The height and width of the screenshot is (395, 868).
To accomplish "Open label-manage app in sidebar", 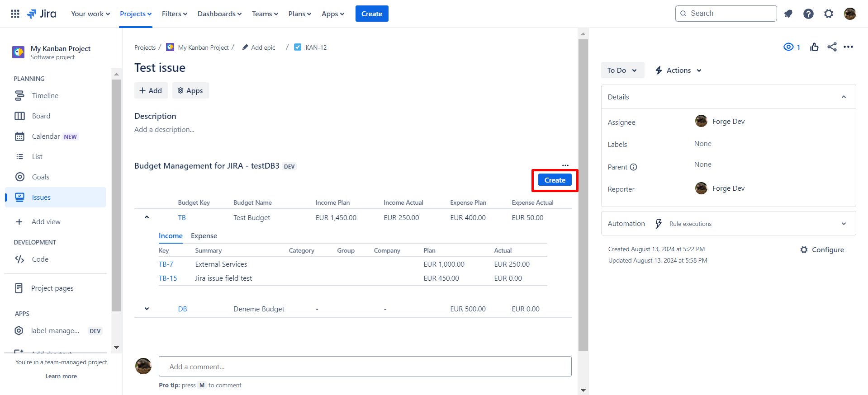I will (x=55, y=331).
